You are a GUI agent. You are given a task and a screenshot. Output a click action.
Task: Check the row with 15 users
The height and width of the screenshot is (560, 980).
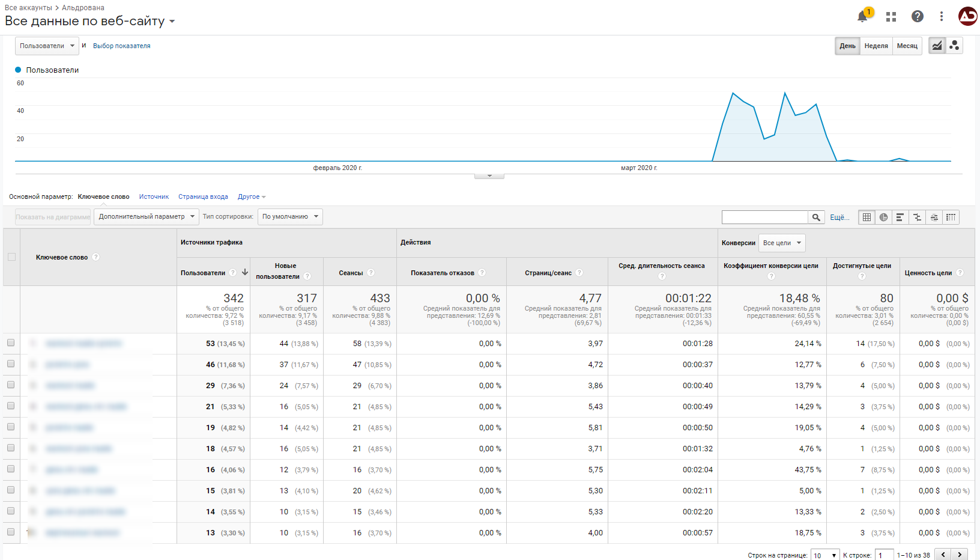tap(11, 490)
